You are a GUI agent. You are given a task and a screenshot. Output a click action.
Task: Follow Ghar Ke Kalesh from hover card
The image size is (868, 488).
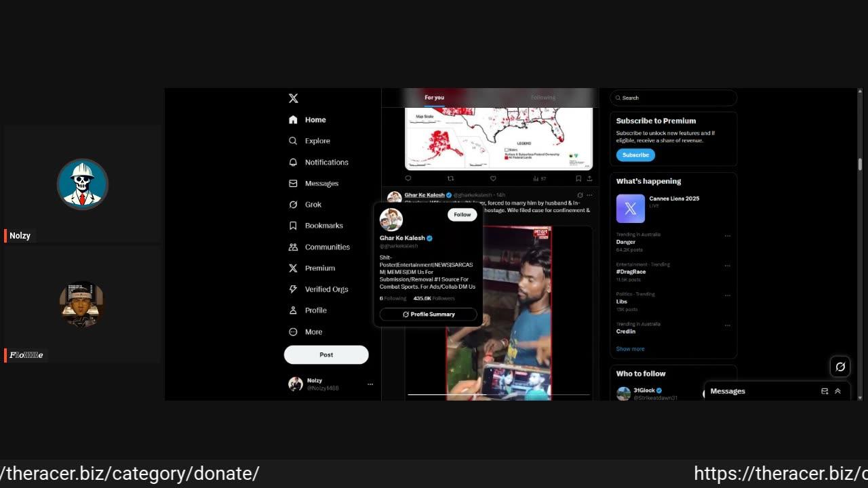point(462,214)
